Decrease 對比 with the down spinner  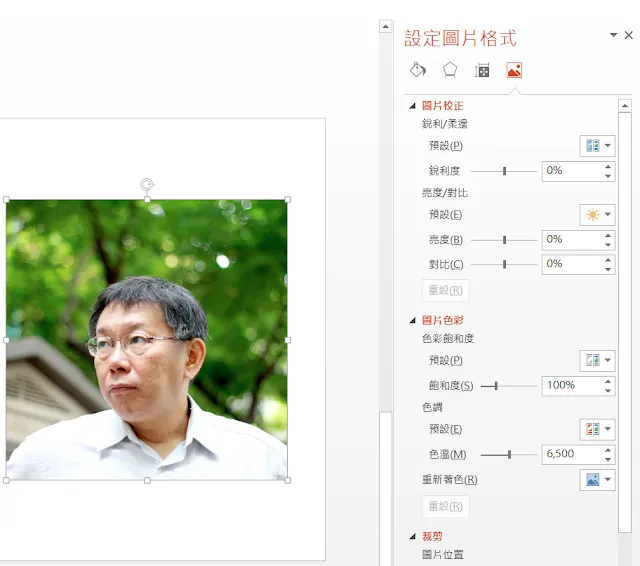[x=608, y=270]
